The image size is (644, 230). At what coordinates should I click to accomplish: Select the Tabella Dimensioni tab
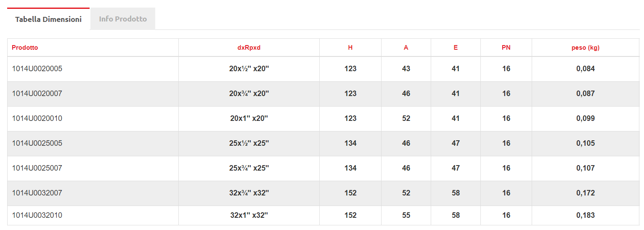(x=48, y=19)
